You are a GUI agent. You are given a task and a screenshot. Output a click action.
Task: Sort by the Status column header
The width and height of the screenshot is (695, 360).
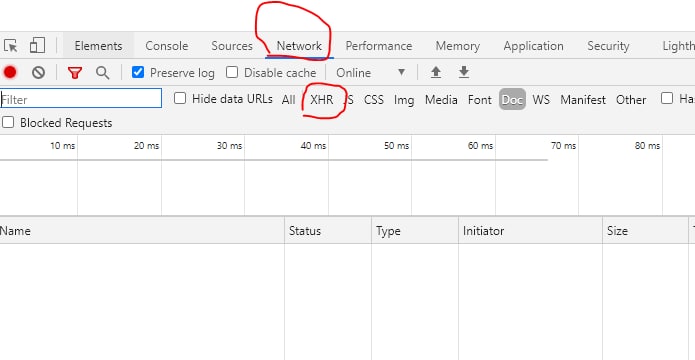pyautogui.click(x=328, y=231)
